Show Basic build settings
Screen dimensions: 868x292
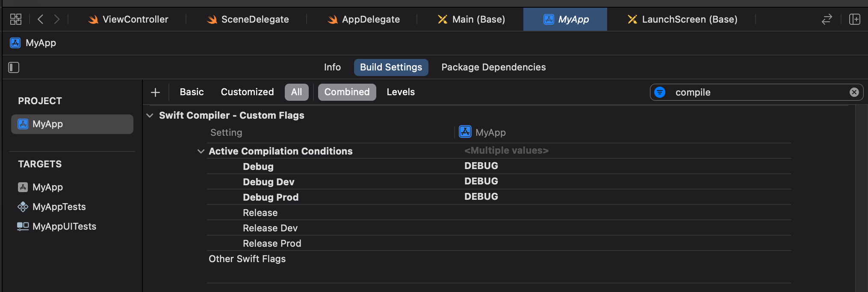192,92
